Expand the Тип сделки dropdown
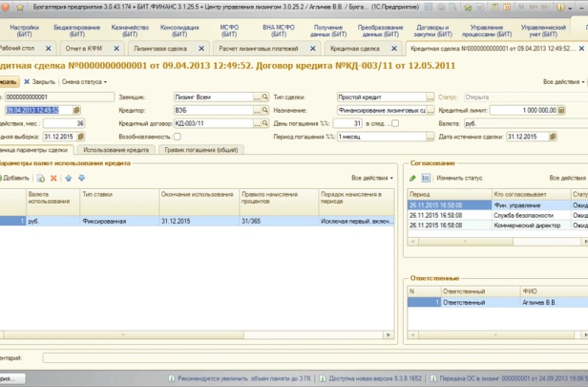588x387 pixels. [430, 97]
